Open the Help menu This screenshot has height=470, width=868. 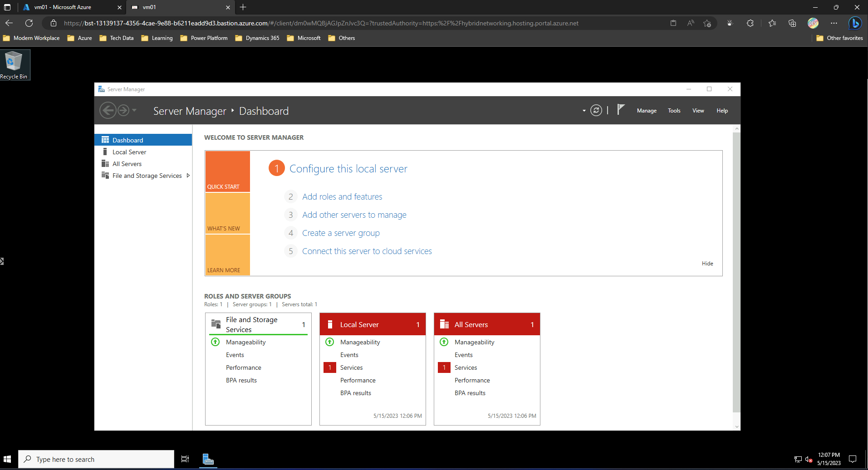722,111
